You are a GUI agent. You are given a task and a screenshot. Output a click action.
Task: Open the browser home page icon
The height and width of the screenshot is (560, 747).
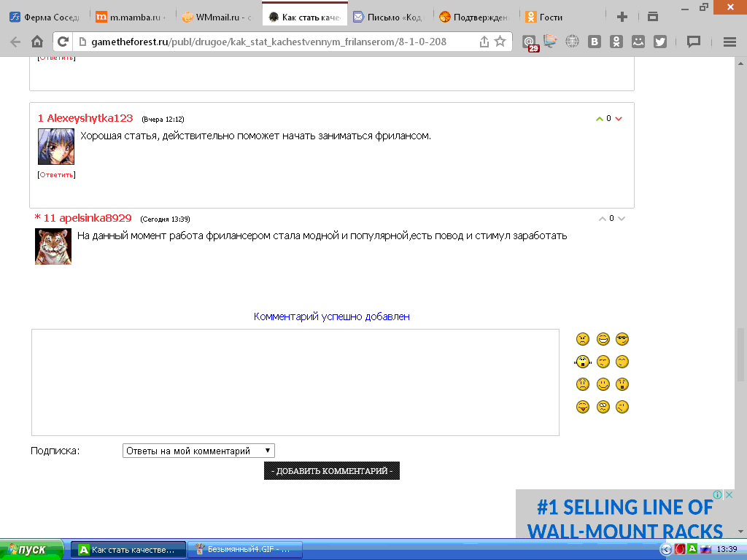click(37, 42)
